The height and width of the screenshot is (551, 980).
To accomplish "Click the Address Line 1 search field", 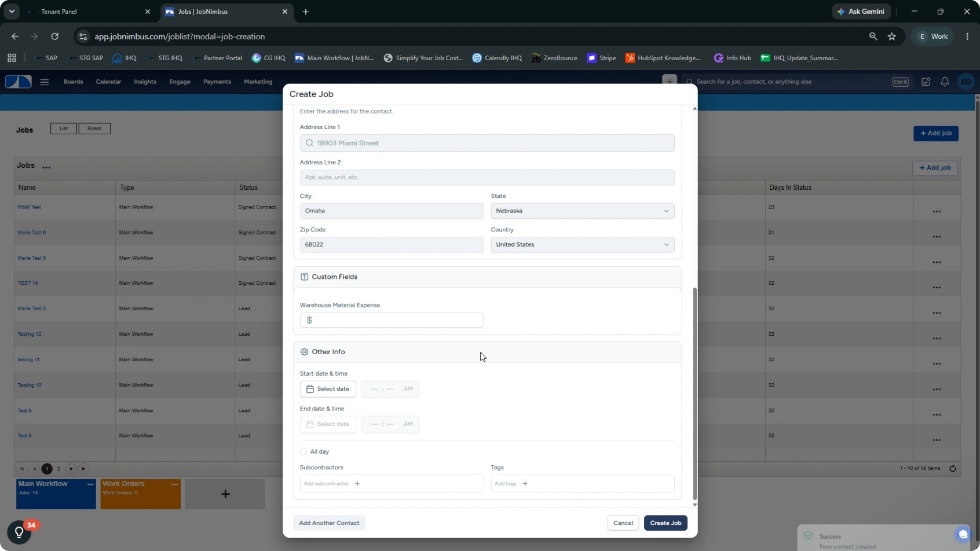I will (x=487, y=144).
